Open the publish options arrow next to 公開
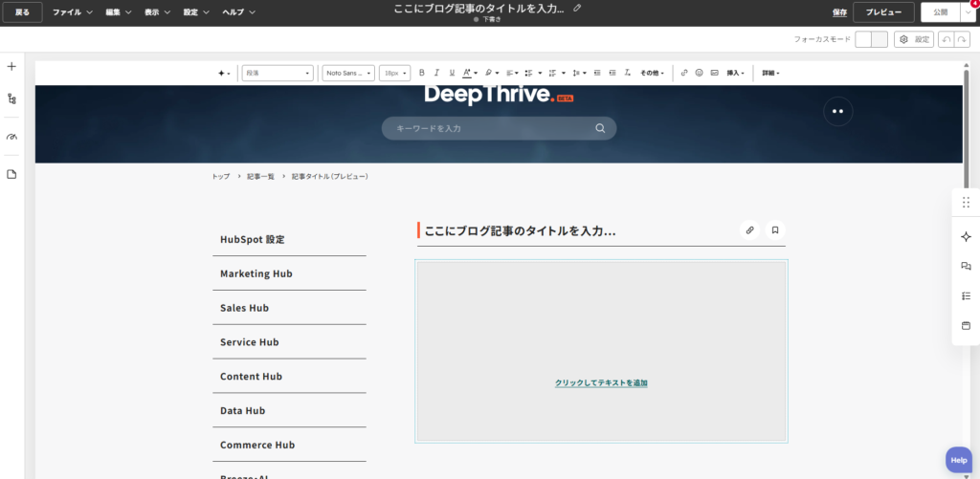Viewport: 980px width, 479px height. coord(969,11)
